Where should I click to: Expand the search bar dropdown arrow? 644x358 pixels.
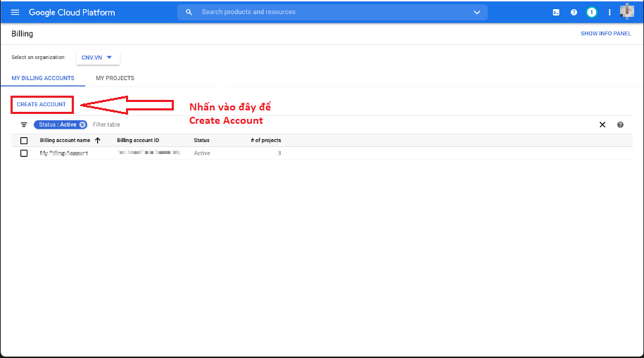pos(476,13)
